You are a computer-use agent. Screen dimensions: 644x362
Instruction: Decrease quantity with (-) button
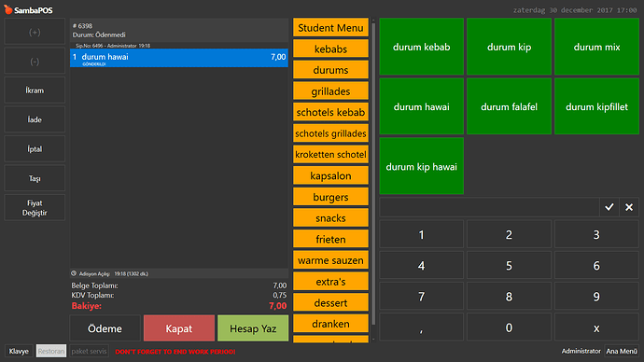(35, 62)
